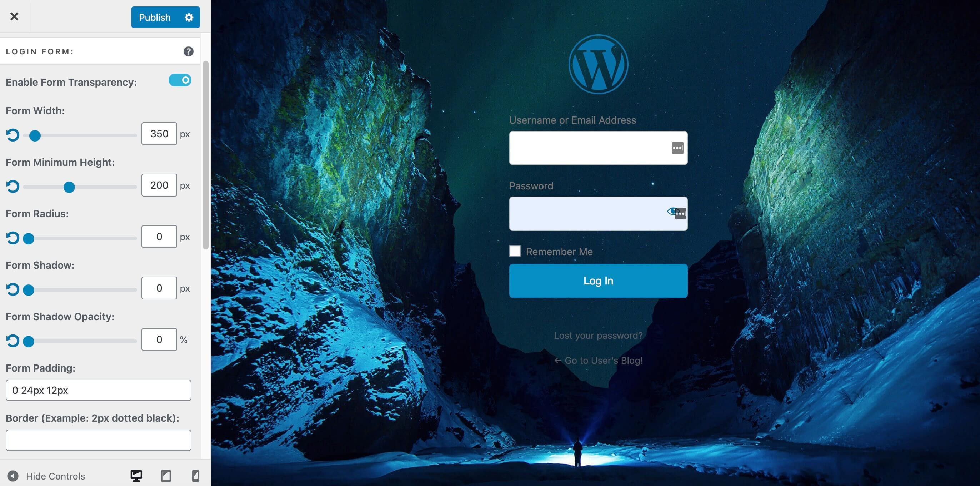The image size is (980, 486).
Task: Expand the username field options menu
Action: 677,148
